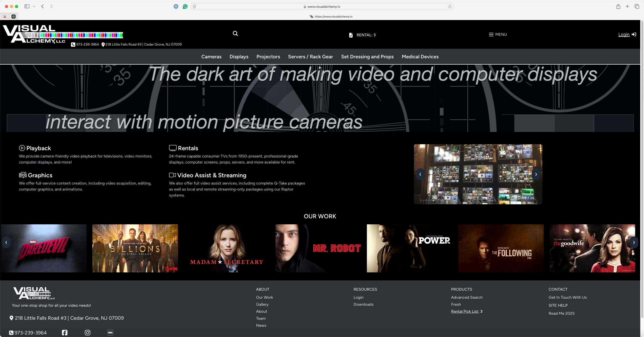Click the Login link in the header
This screenshot has width=644, height=337.
[624, 35]
